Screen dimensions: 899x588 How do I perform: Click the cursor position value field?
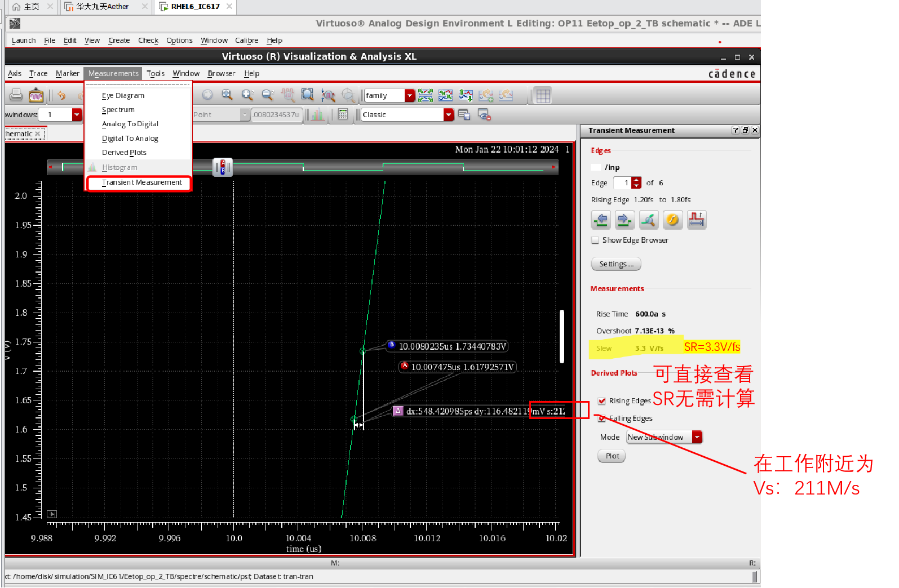coord(277,114)
